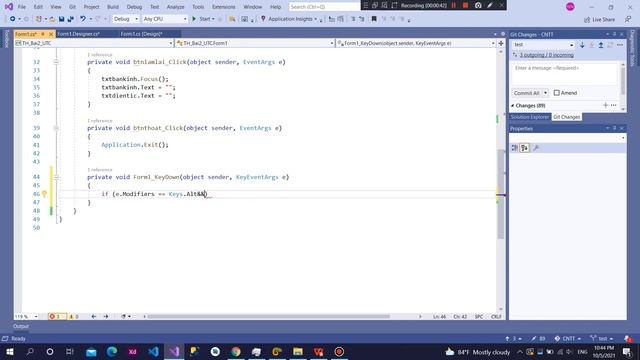The width and height of the screenshot is (640, 360).
Task: Click the next issue arrow in the editor footer
Action: point(106,316)
